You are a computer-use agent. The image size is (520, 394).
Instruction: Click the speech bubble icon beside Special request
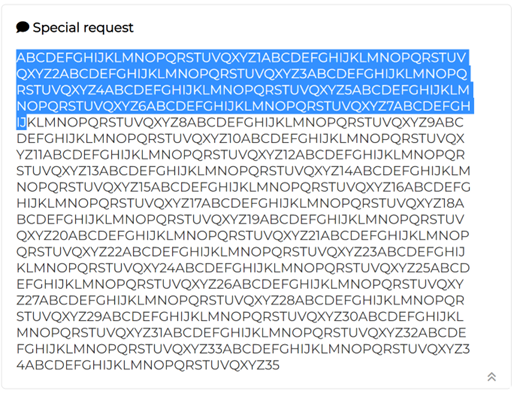22,27
